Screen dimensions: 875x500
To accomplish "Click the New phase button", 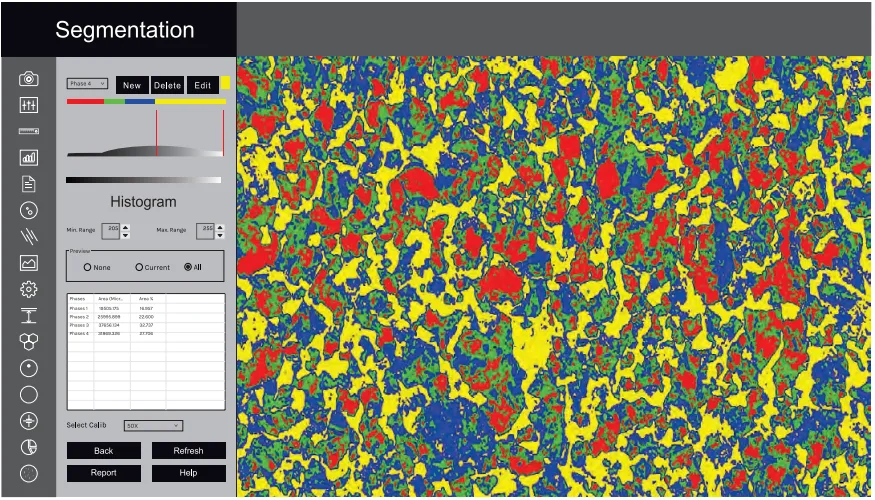I will 132,85.
